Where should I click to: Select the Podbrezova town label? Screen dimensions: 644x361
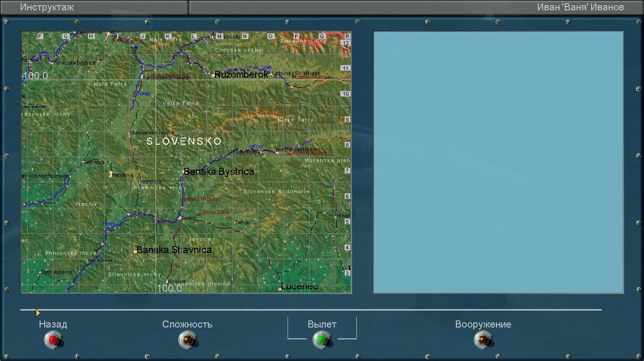click(x=247, y=152)
